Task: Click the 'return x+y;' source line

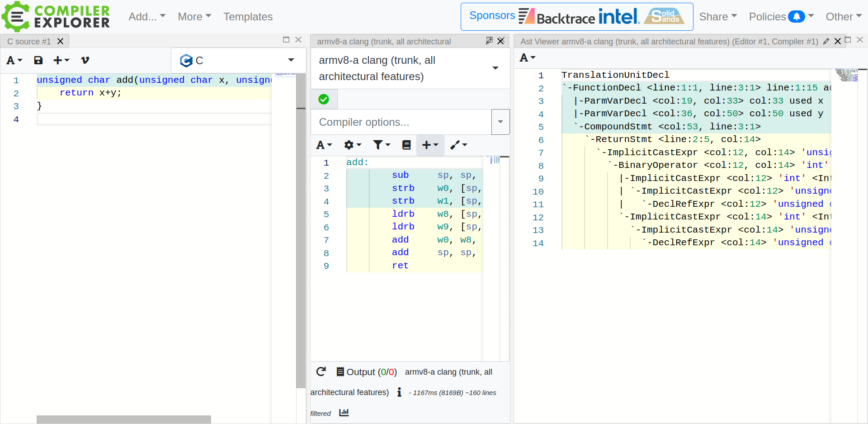Action: (90, 93)
